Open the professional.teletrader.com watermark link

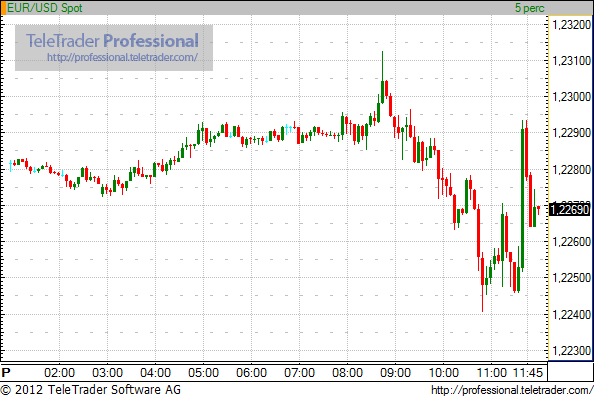pyautogui.click(x=122, y=58)
